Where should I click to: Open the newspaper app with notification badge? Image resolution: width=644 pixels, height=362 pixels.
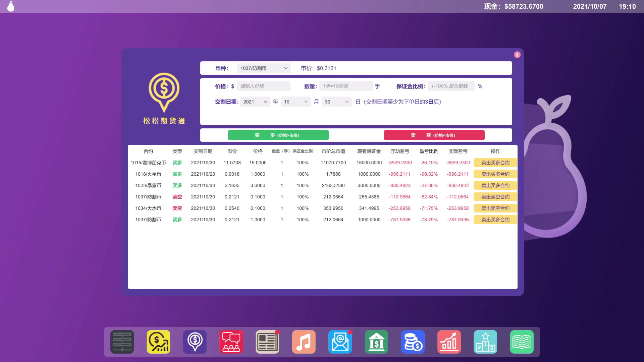267,342
